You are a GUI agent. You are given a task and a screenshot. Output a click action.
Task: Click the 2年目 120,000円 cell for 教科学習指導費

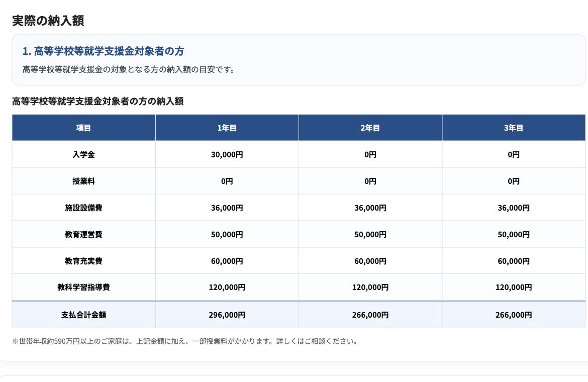point(370,287)
